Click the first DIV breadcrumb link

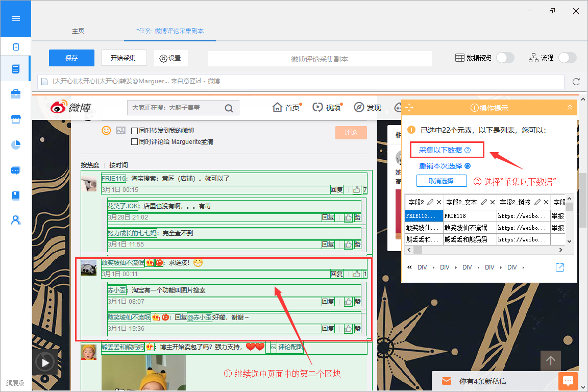point(422,267)
